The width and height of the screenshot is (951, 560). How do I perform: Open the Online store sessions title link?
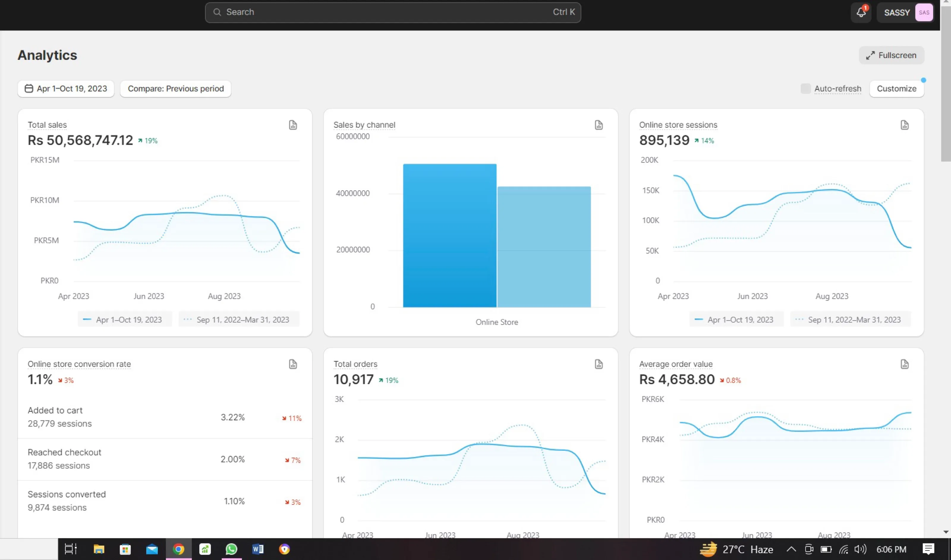[x=678, y=125]
